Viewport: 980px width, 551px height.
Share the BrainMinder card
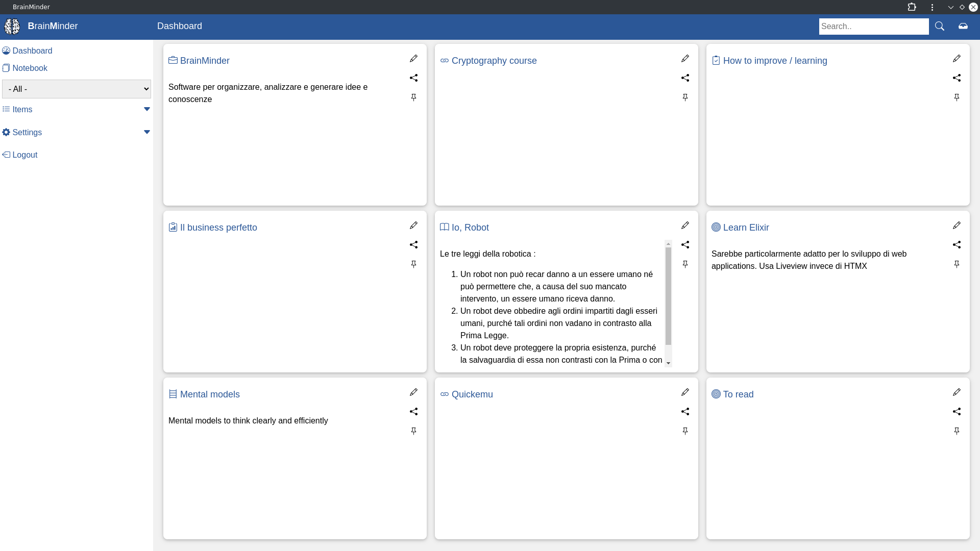click(413, 78)
